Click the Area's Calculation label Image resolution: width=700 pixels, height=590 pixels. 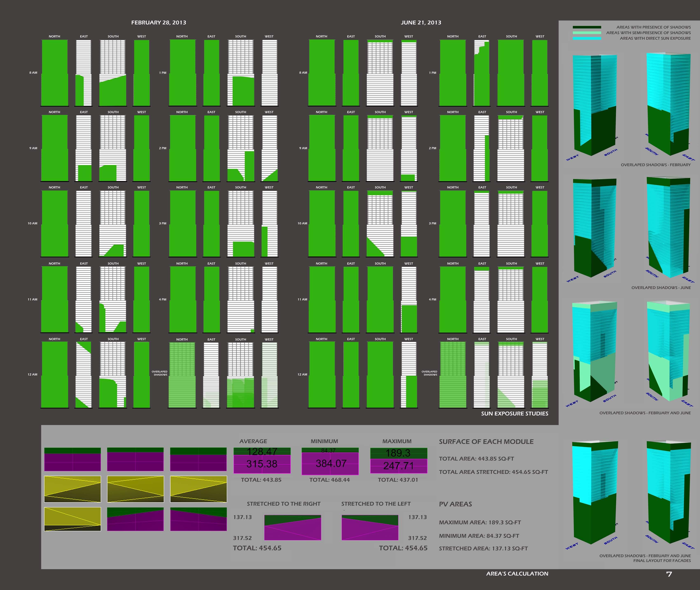click(x=517, y=574)
